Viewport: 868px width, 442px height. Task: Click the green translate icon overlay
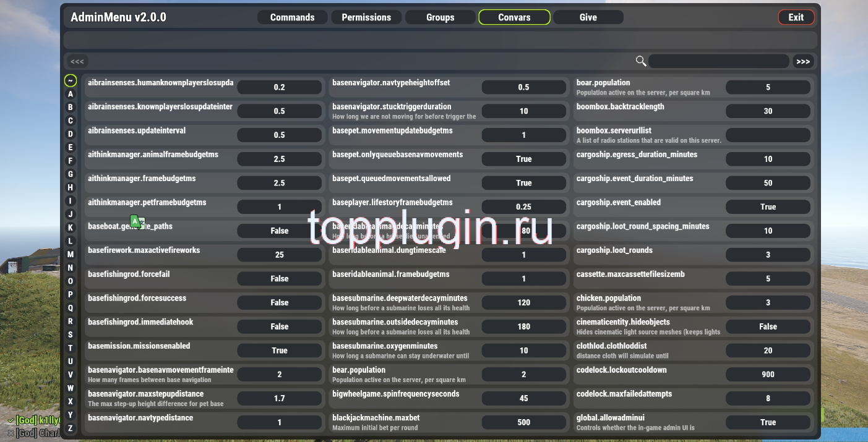click(137, 221)
